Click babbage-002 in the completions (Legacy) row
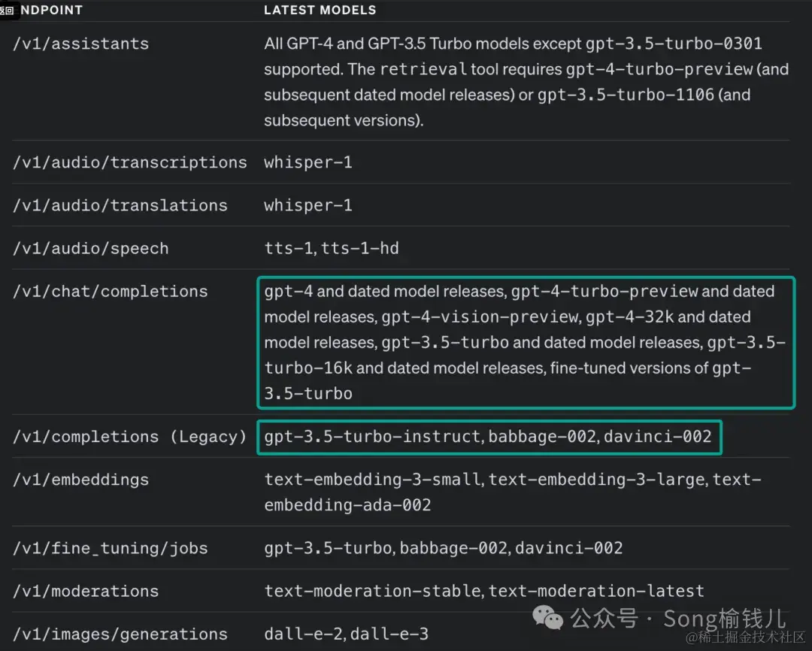The height and width of the screenshot is (651, 812). 542,437
